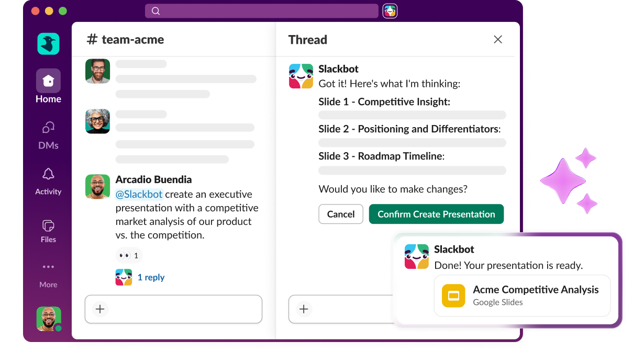Open Acme Competitive Analysis Google Slides file
The width and height of the screenshot is (644, 353).
[x=522, y=295]
